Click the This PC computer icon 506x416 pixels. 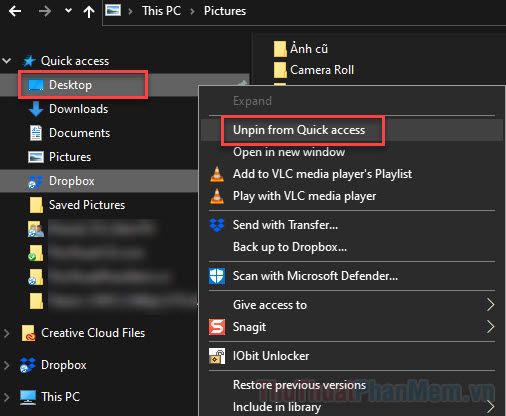click(28, 397)
